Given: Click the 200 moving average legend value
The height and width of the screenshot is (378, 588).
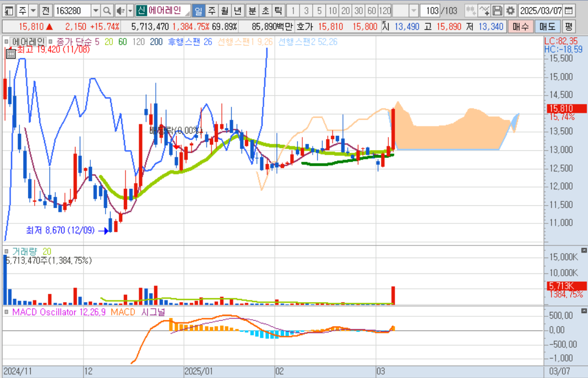Looking at the screenshot, I should pos(156,42).
